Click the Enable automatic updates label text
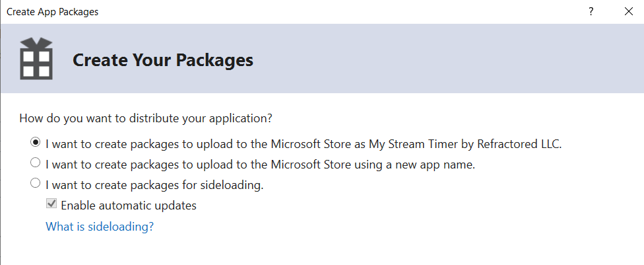The width and height of the screenshot is (644, 265). pos(129,206)
